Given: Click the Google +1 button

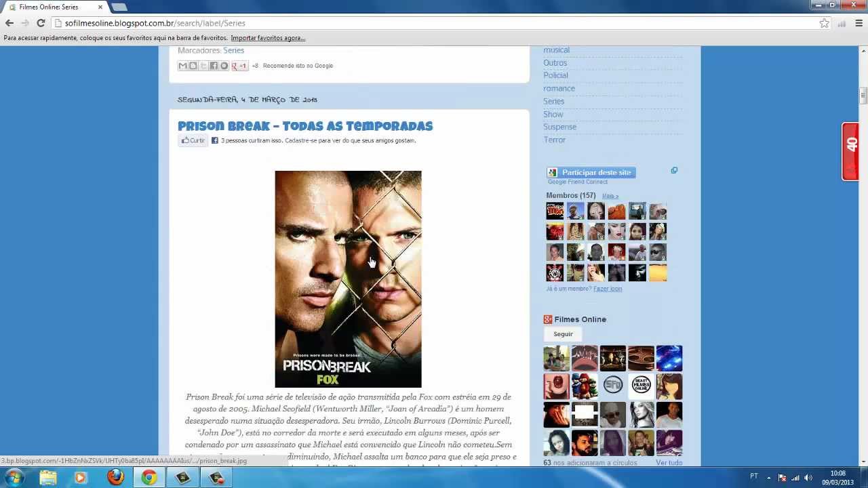Looking at the screenshot, I should [x=239, y=66].
